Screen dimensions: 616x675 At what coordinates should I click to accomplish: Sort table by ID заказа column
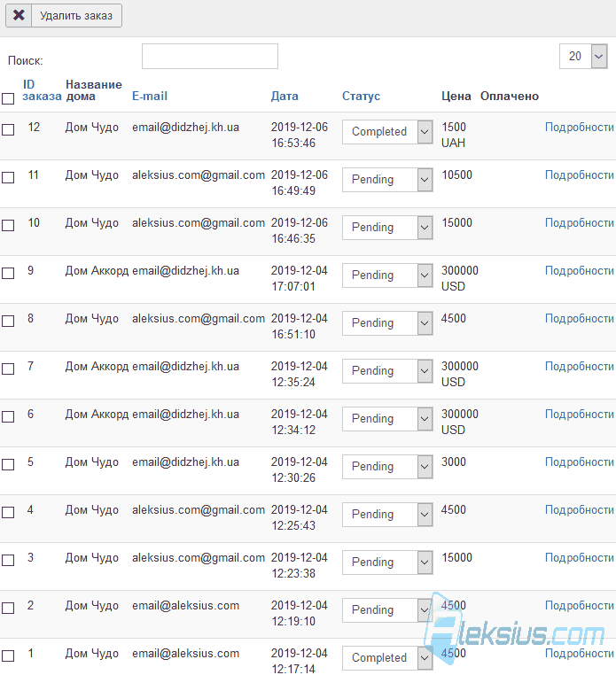[42, 90]
